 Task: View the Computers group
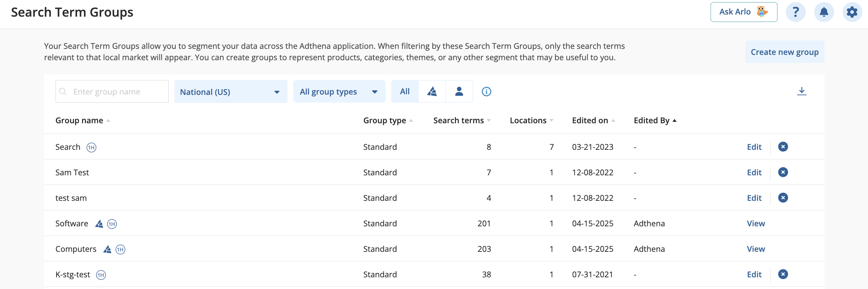pyautogui.click(x=756, y=249)
